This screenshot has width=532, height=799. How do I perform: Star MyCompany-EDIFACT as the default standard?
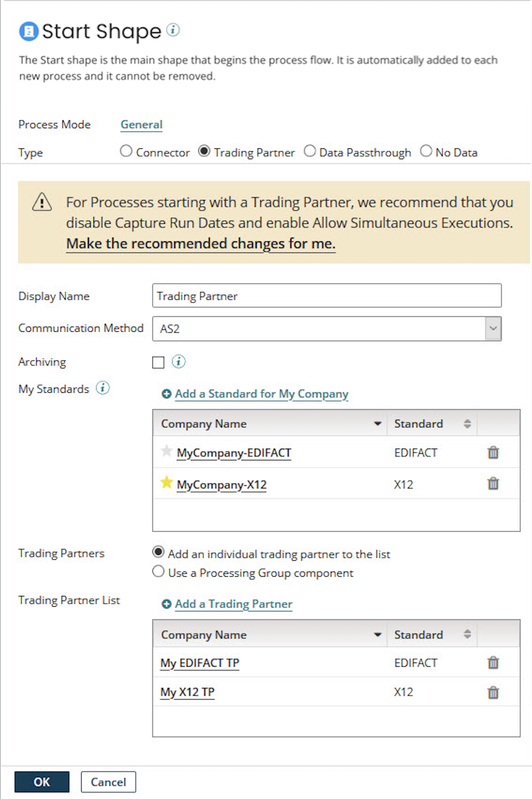166,451
